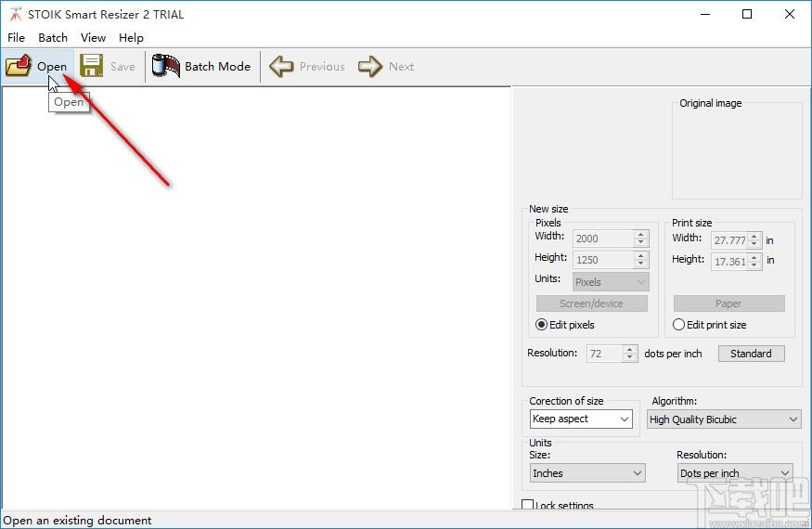The height and width of the screenshot is (529, 812).
Task: Open the Size units Inches dropdown
Action: (x=587, y=473)
